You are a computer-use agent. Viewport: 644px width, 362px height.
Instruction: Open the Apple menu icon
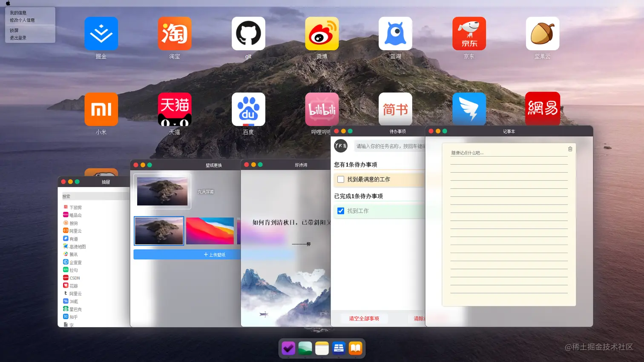click(8, 3)
